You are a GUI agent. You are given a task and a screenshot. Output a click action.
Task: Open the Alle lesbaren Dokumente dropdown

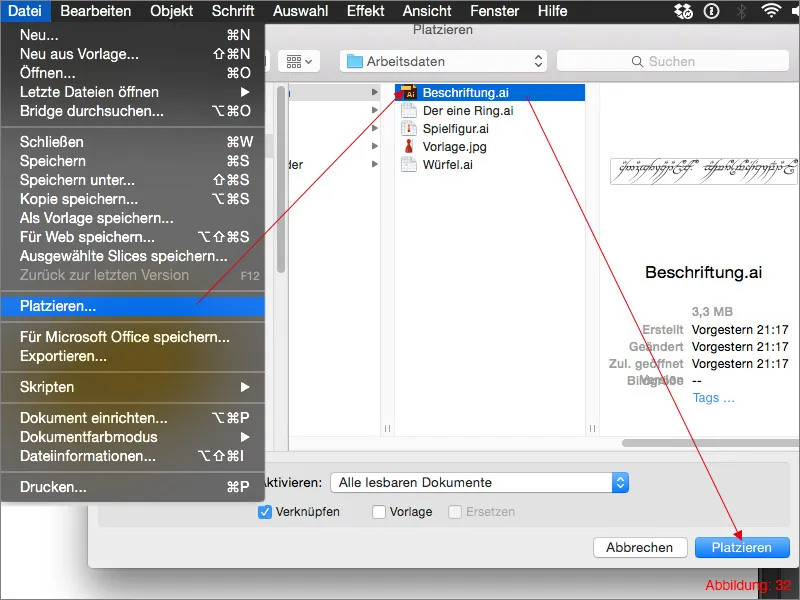[480, 483]
